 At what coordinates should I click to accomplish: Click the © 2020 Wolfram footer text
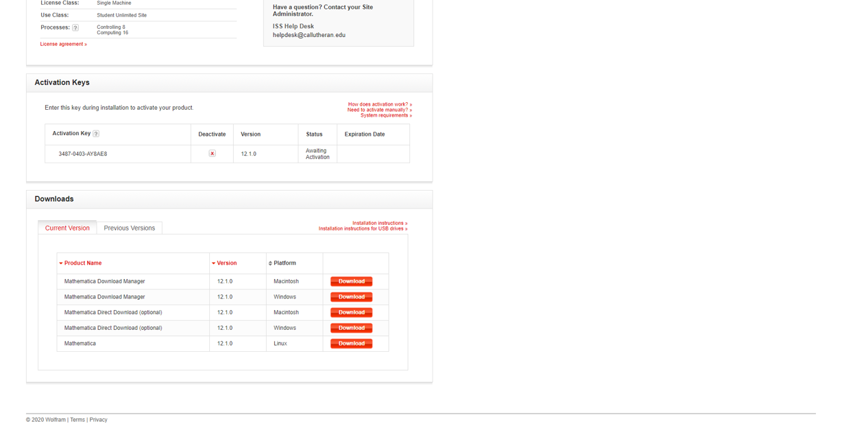pos(46,420)
